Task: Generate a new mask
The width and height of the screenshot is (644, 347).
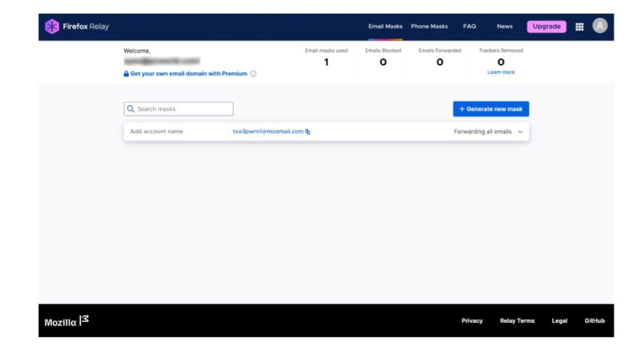Action: [491, 109]
